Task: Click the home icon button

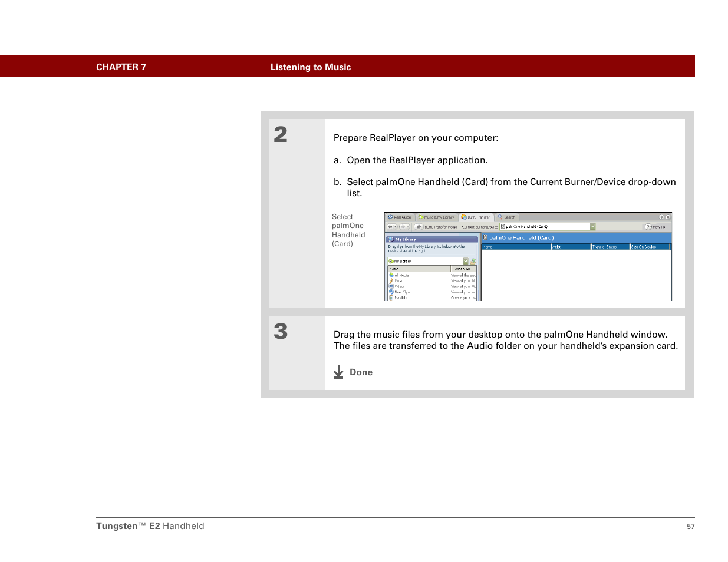Action: pos(419,227)
